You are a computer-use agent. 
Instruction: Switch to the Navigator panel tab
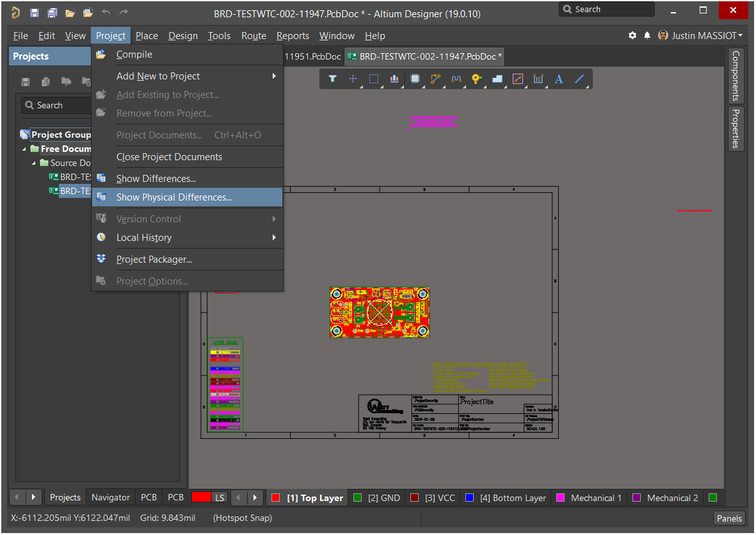coord(111,497)
